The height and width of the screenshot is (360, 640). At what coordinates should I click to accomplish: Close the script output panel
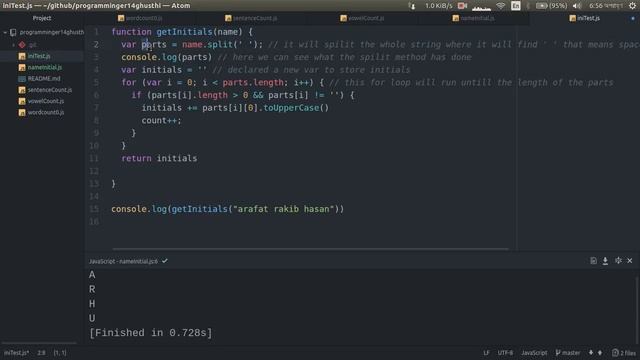click(x=630, y=261)
